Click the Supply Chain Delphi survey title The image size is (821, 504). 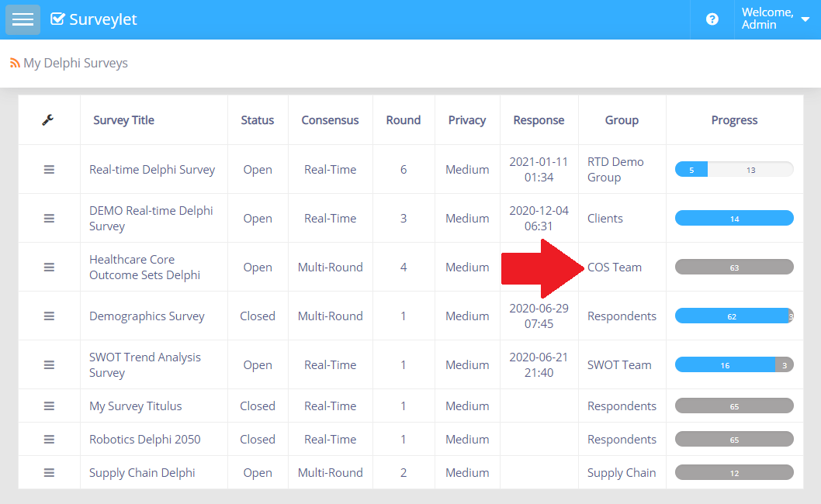(142, 472)
